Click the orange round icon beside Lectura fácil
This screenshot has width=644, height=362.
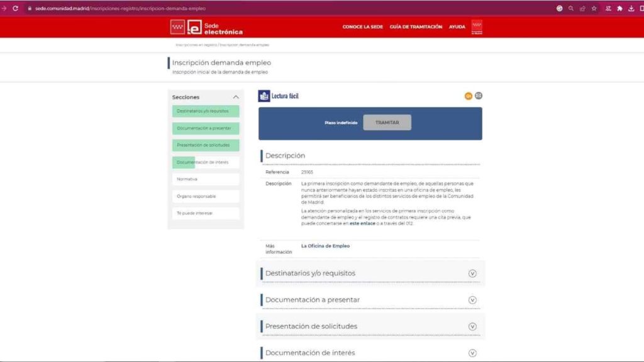pyautogui.click(x=468, y=96)
